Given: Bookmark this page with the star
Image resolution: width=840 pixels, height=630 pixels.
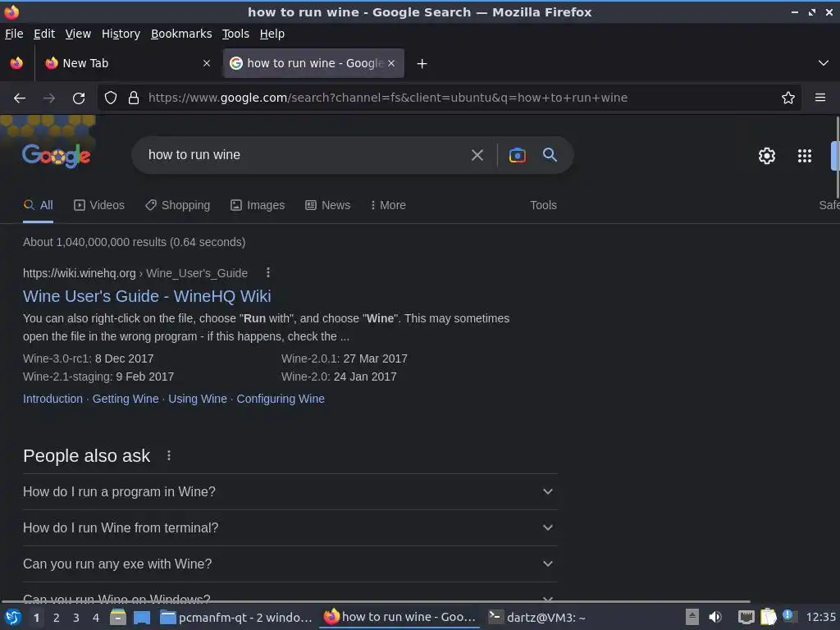Looking at the screenshot, I should pyautogui.click(x=788, y=98).
